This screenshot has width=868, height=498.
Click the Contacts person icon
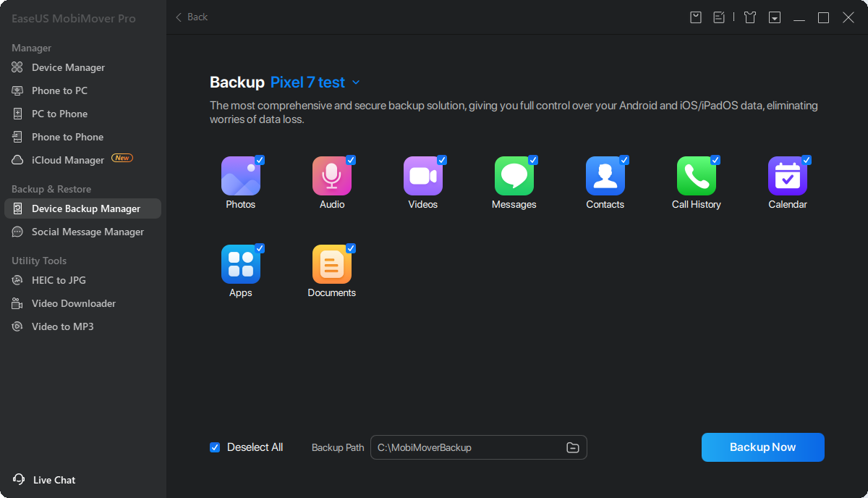click(605, 176)
